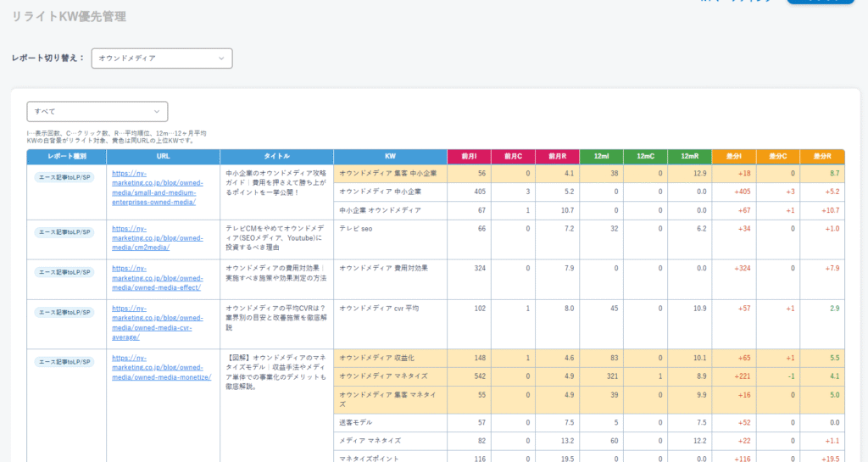
Task: Open the owned-media-monetize URL link
Action: tap(161, 367)
